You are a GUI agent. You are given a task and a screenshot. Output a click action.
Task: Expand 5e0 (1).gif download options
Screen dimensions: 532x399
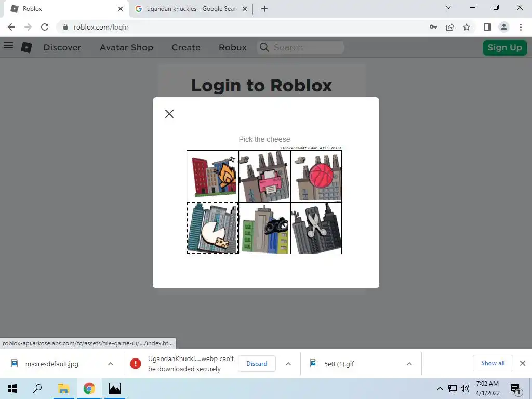coord(409,364)
